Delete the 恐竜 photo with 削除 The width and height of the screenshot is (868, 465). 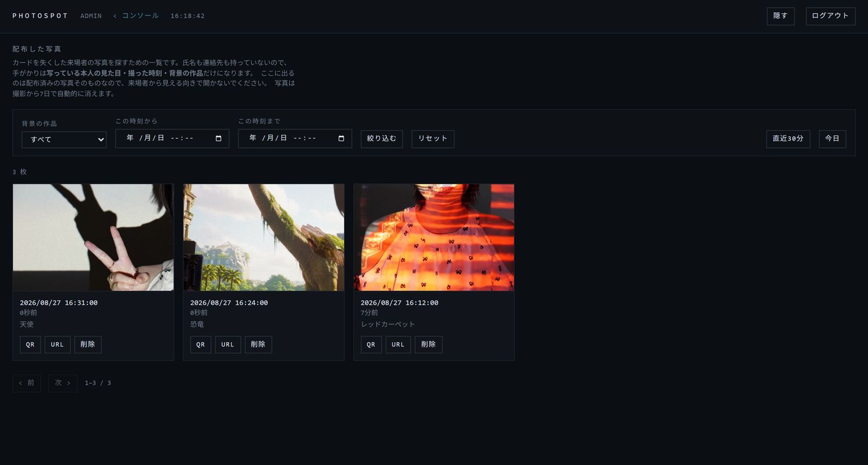coord(258,345)
